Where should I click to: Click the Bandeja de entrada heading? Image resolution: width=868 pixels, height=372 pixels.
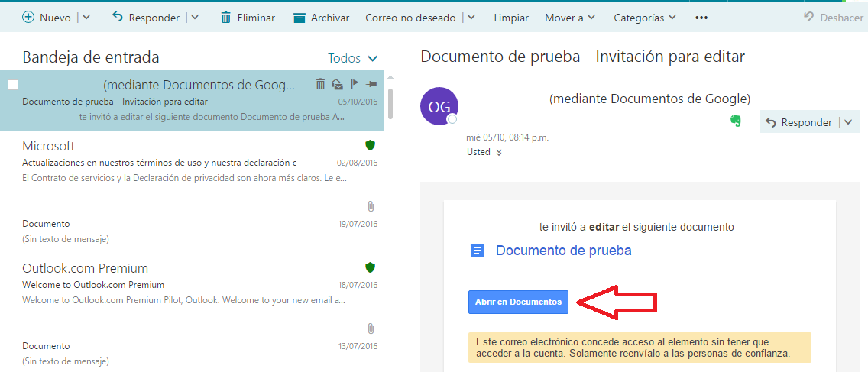91,57
